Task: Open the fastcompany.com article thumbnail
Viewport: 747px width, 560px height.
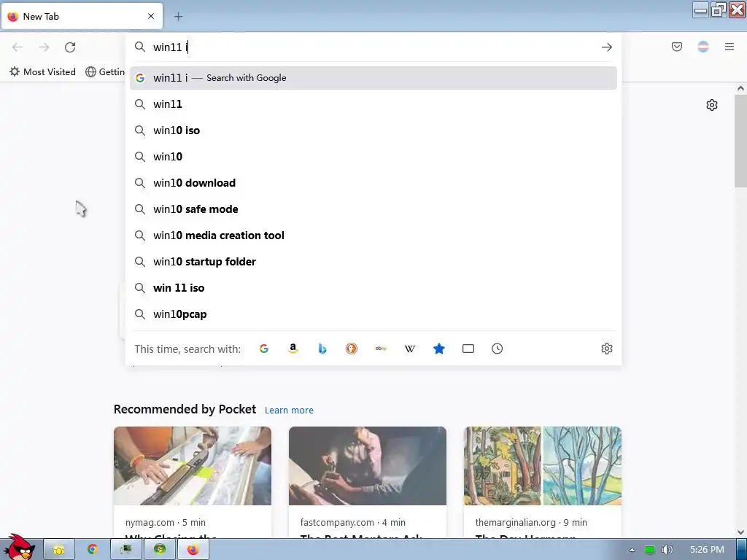Action: (x=368, y=466)
